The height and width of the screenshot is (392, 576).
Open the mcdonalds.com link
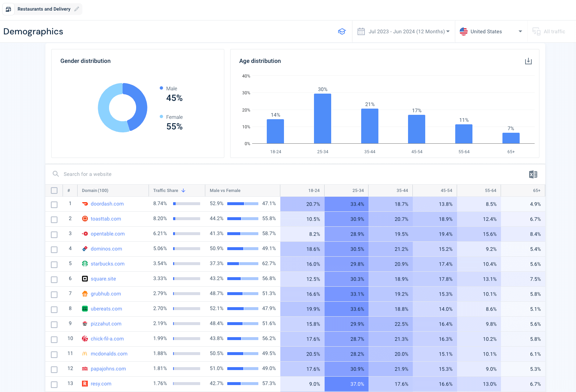(109, 354)
